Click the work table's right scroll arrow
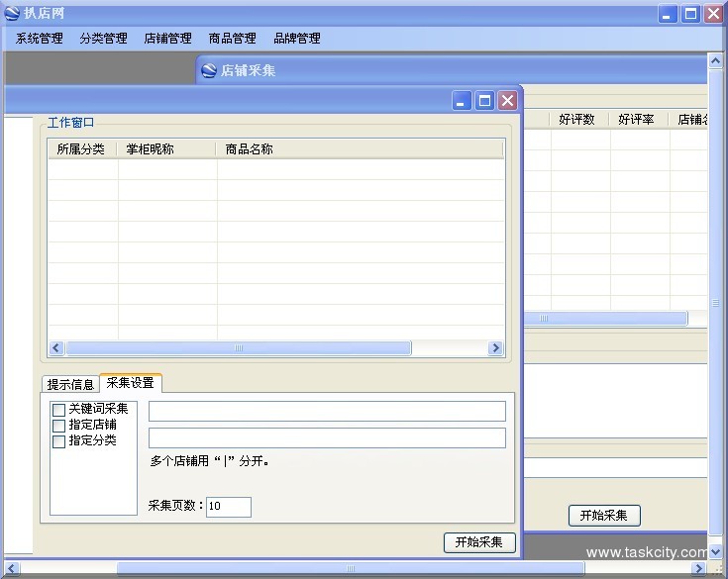Image resolution: width=728 pixels, height=579 pixels. 495,348
